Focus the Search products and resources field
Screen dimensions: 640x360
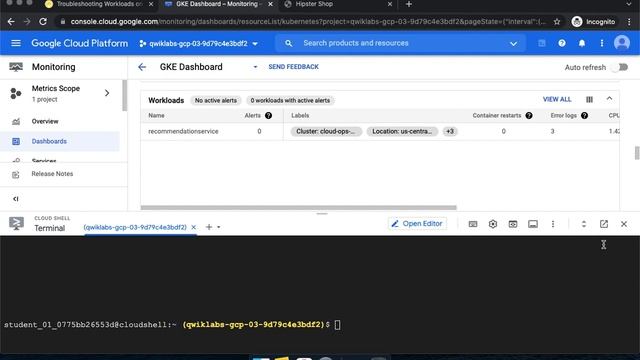pyautogui.click(x=400, y=43)
